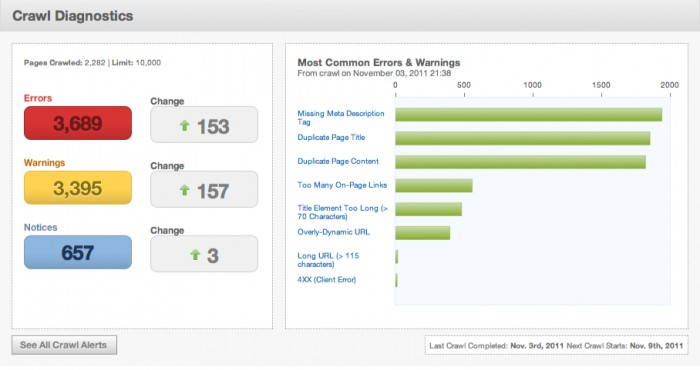Click the Change label above 153

click(x=167, y=101)
